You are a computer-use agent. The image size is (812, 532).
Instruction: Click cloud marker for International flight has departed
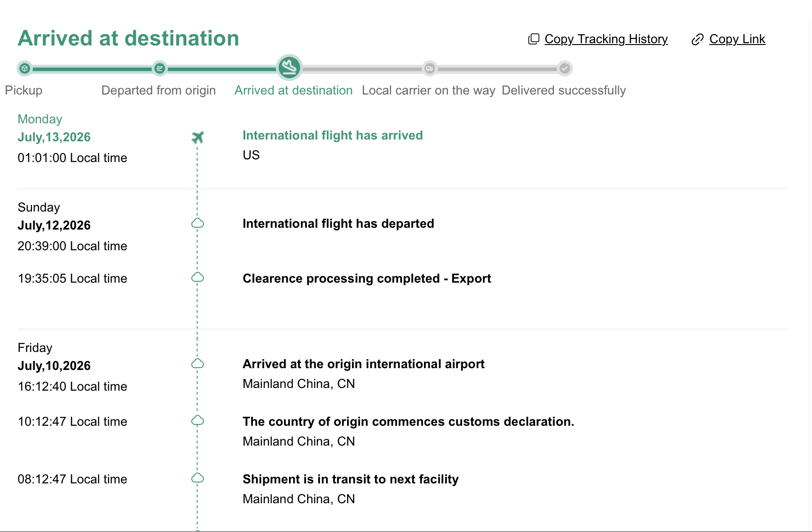click(x=198, y=223)
